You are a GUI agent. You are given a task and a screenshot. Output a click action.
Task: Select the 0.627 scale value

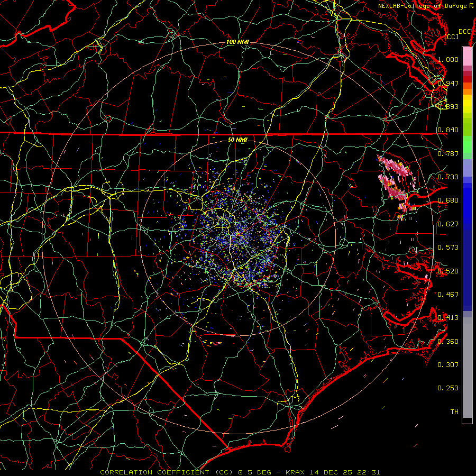coord(448,224)
